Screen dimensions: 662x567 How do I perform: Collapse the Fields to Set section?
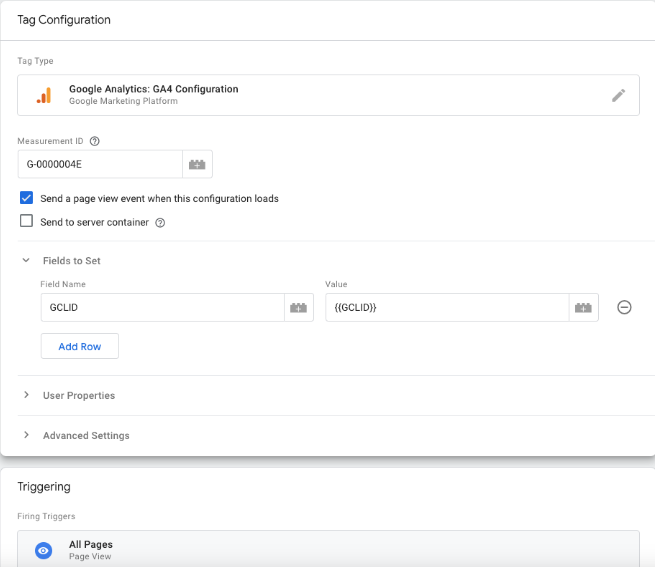tap(27, 261)
